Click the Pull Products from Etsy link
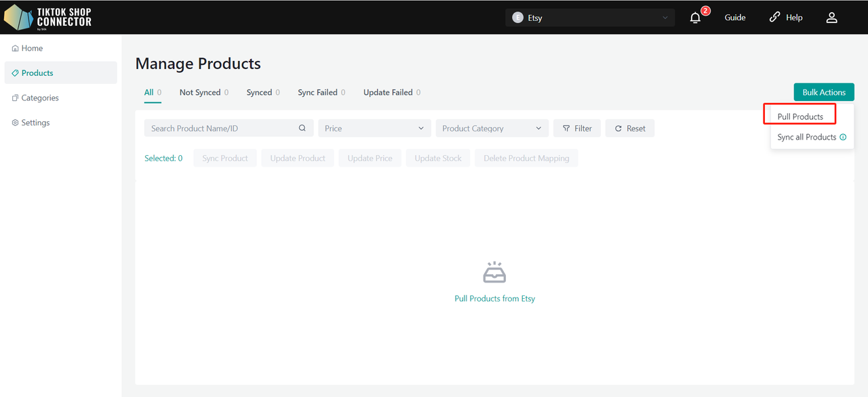 click(495, 299)
